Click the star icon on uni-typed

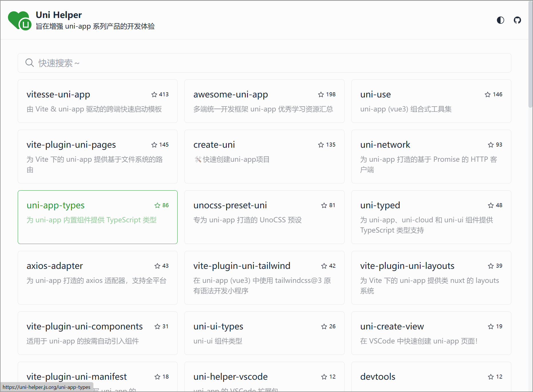[491, 205]
